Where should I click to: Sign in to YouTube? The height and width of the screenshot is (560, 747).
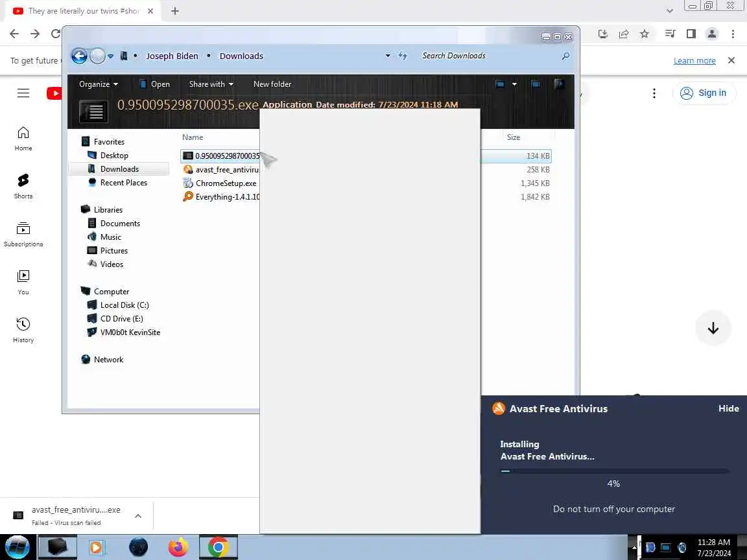click(704, 93)
